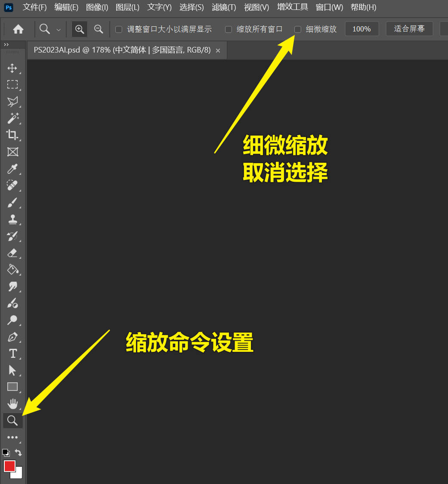Select the Rectangular Marquee tool

pyautogui.click(x=12, y=84)
